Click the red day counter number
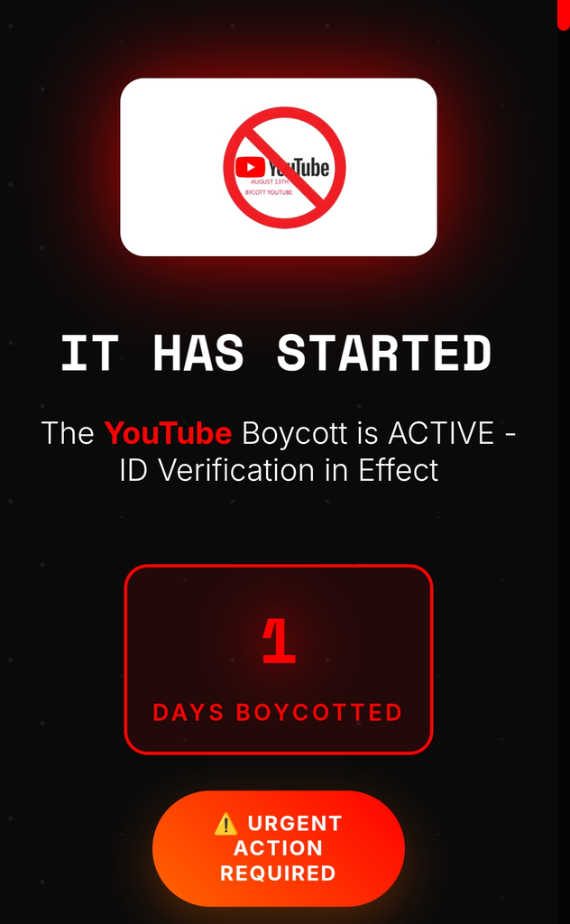 (279, 642)
